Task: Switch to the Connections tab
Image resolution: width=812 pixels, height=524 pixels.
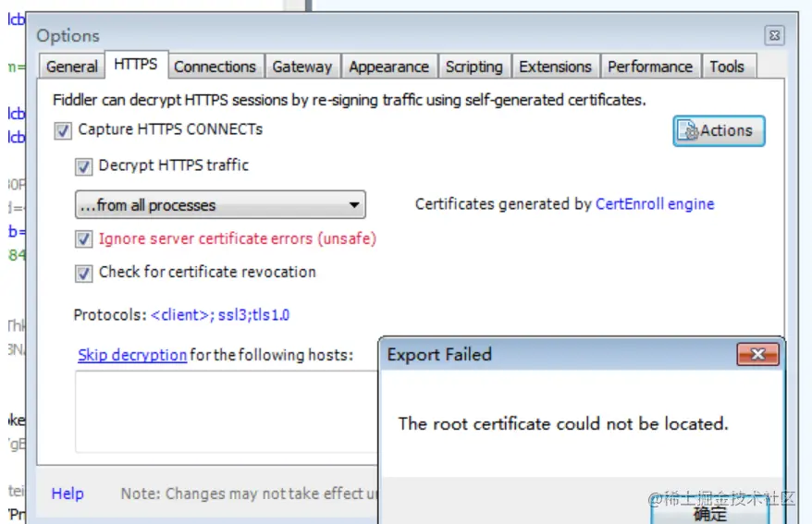Action: point(215,67)
